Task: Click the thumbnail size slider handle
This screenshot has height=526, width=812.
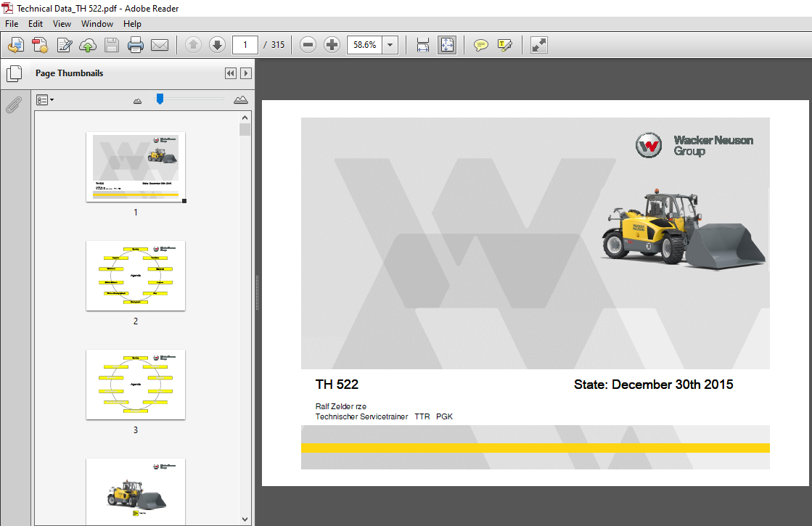Action: (160, 99)
